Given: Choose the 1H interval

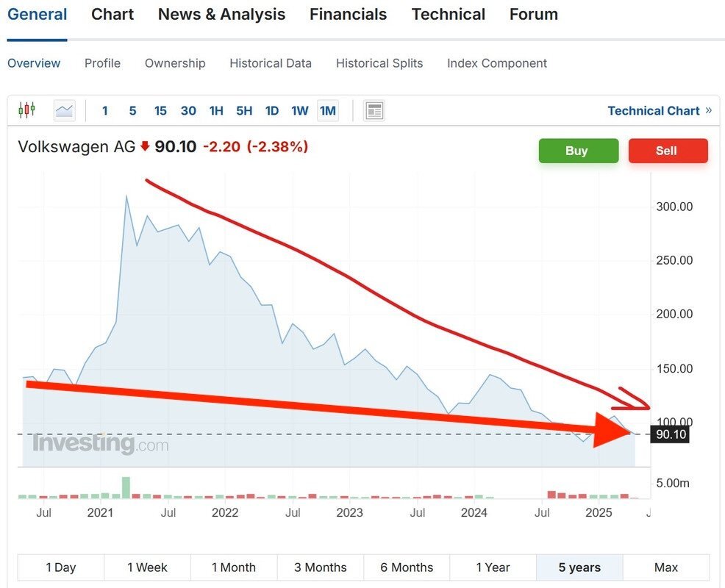Looking at the screenshot, I should point(216,111).
